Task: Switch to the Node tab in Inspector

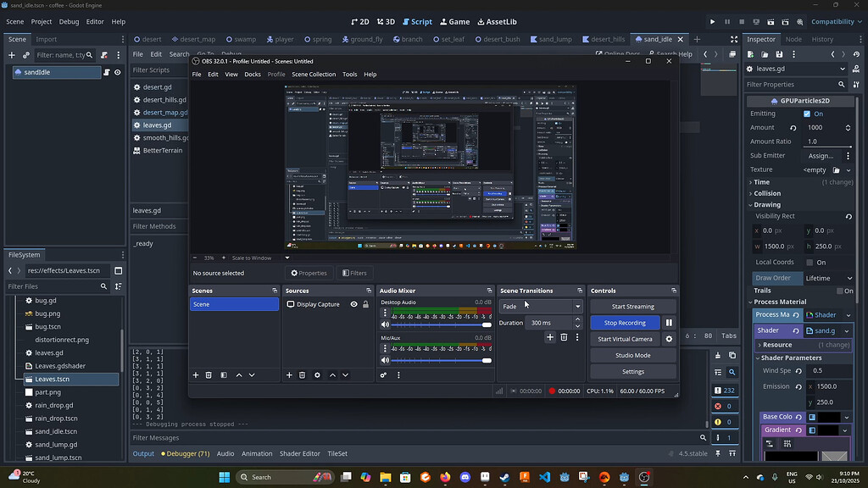Action: pyautogui.click(x=793, y=39)
